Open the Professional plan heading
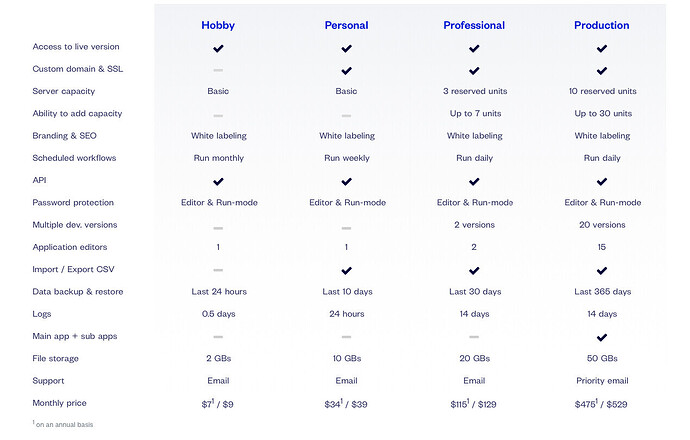Screen dimensions: 690x440 point(474,26)
